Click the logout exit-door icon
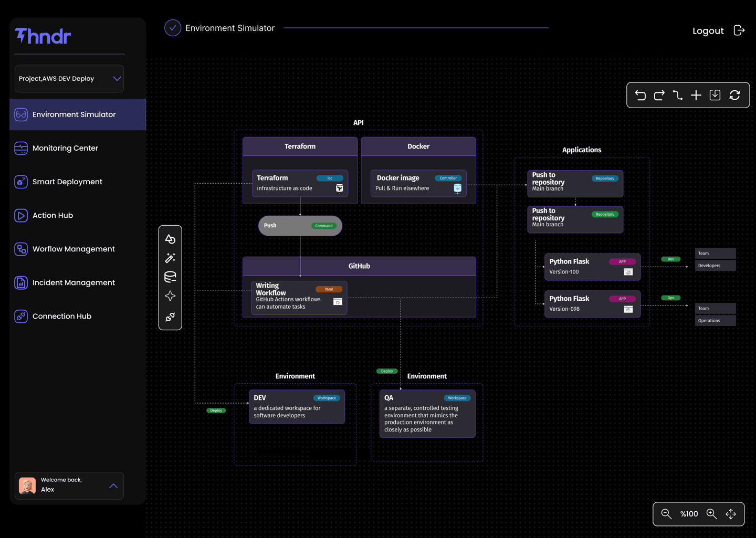Viewport: 756px width, 538px height. coord(739,30)
